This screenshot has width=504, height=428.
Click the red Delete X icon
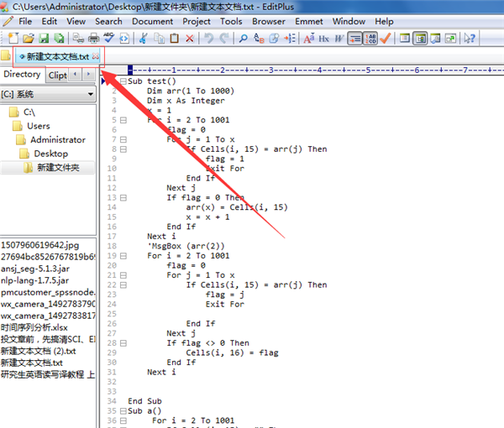(190, 39)
